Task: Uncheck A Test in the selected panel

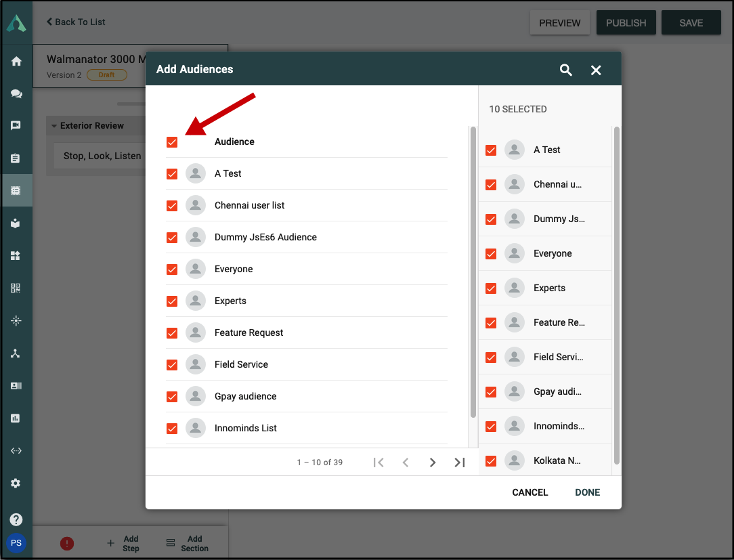Action: (x=491, y=150)
